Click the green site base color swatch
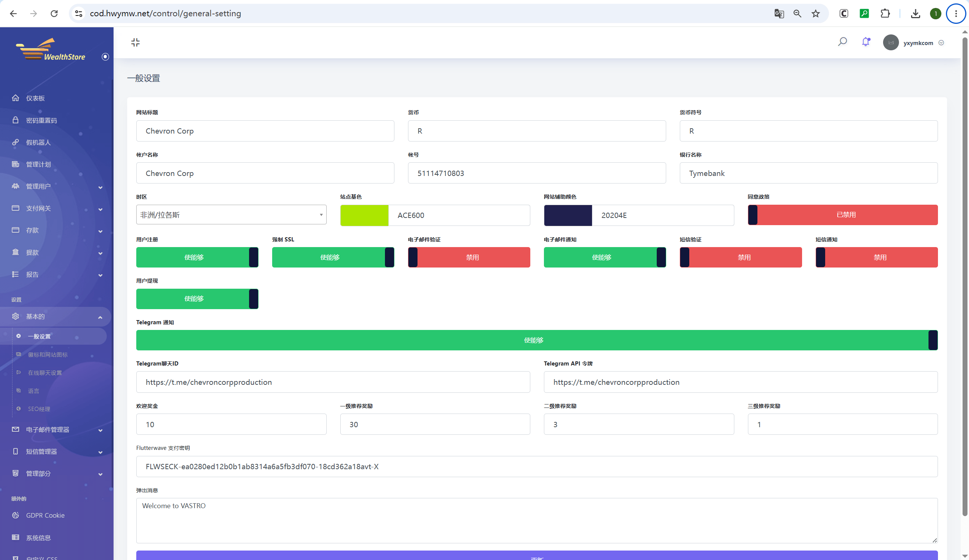The width and height of the screenshot is (969, 560). pos(364,215)
